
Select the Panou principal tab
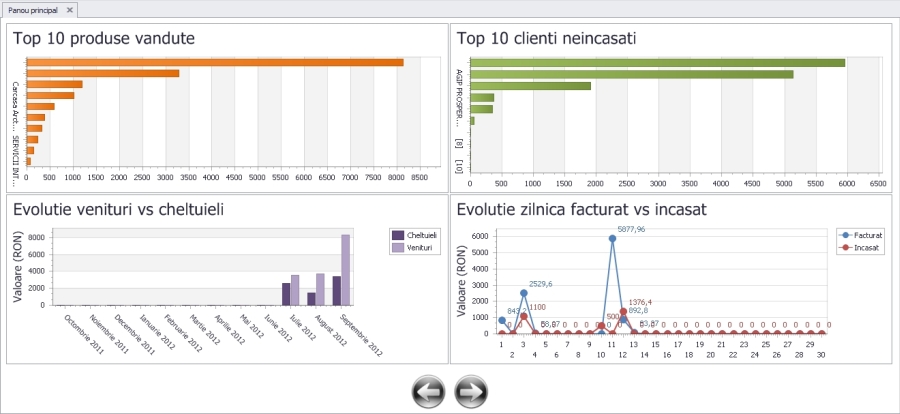(32, 9)
